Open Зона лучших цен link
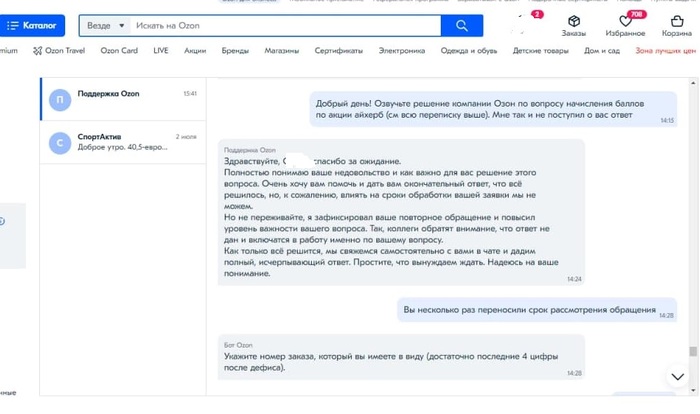Viewport: 700px width, 414px height. [666, 50]
